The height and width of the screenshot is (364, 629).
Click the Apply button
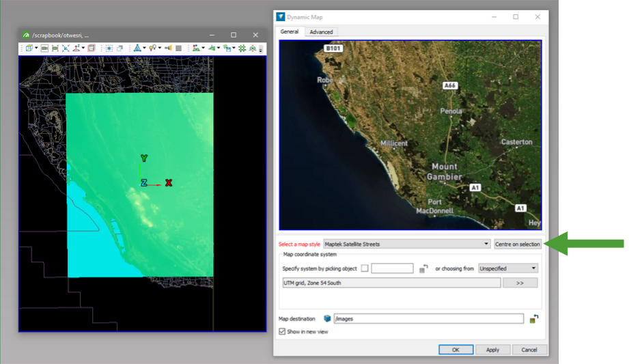tap(492, 350)
